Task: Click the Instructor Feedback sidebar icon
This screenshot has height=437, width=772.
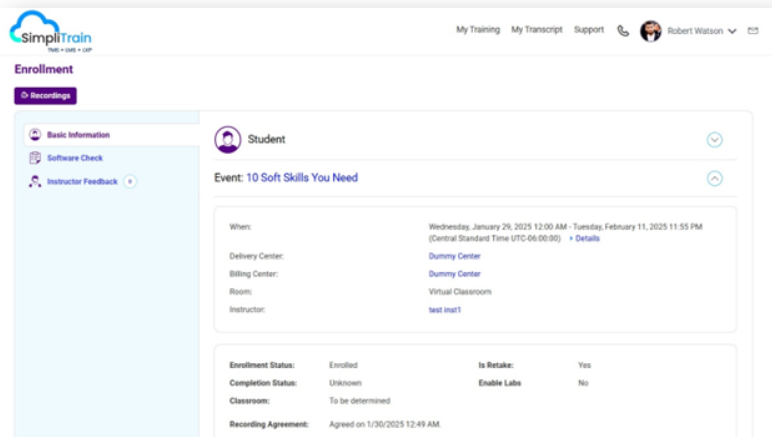Action: pos(35,182)
